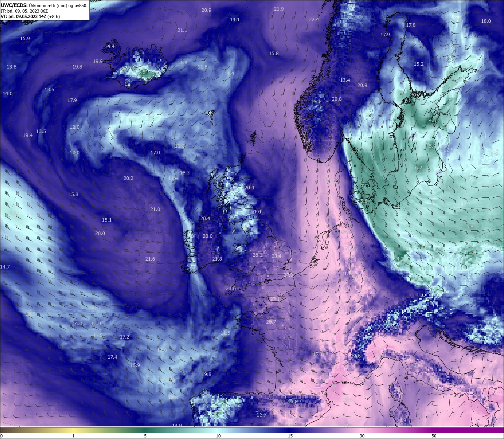Select the 11.7 value label
The width and height of the screenshot is (504, 439).
click(x=261, y=415)
